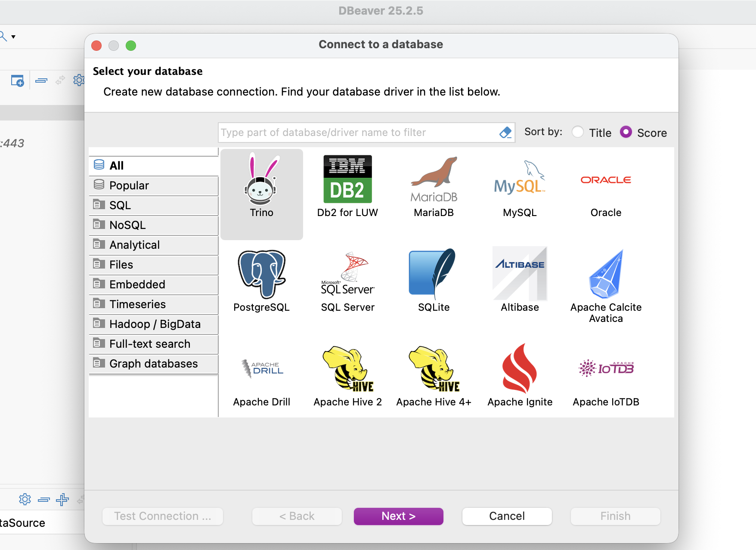Show the Graph databases category
756x550 pixels.
(154, 364)
